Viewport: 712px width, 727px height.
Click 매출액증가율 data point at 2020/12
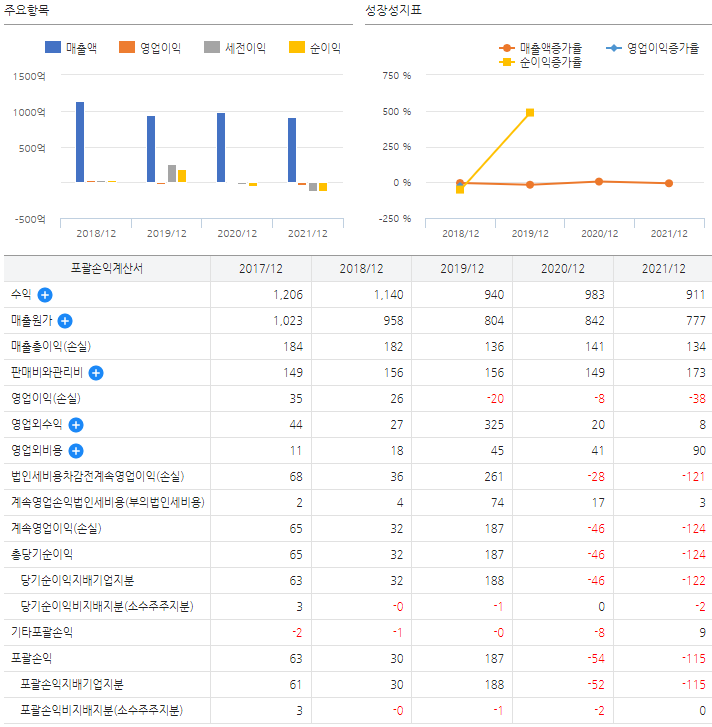599,181
